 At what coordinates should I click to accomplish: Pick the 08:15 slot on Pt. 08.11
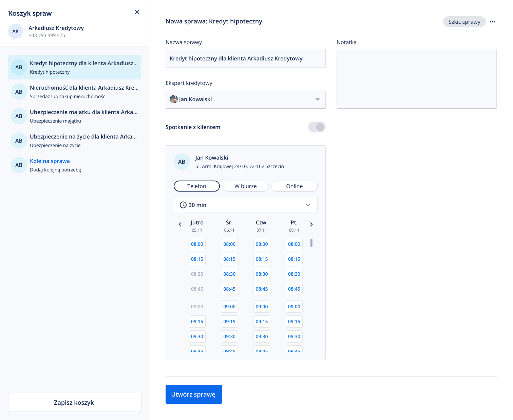click(294, 259)
